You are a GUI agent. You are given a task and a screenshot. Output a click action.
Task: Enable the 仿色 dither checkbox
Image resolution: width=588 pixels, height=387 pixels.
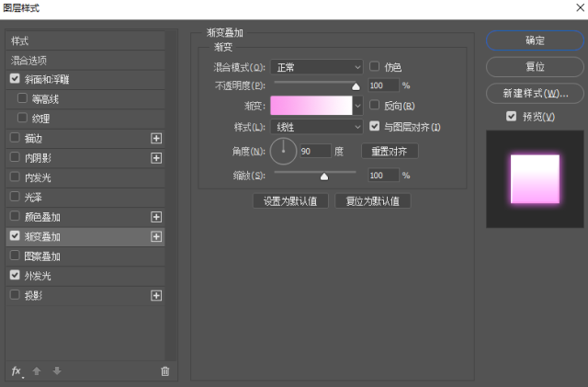374,66
